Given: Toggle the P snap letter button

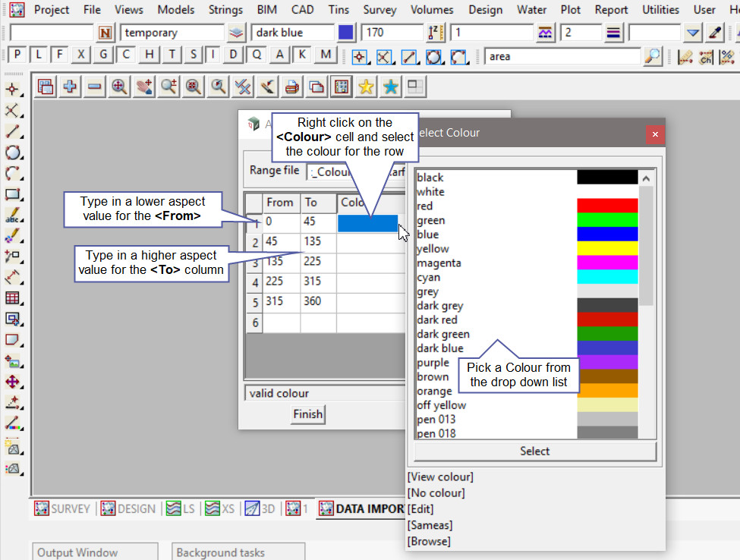Looking at the screenshot, I should tap(17, 55).
